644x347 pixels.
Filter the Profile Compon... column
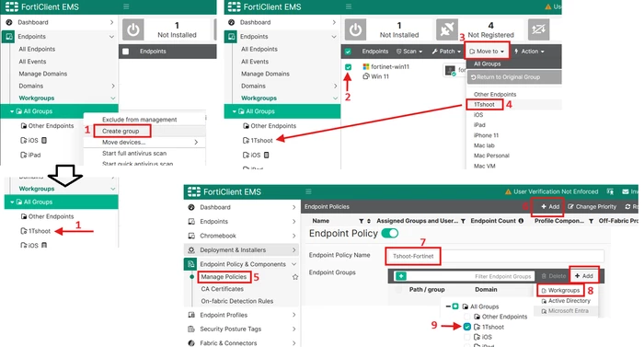coord(591,221)
